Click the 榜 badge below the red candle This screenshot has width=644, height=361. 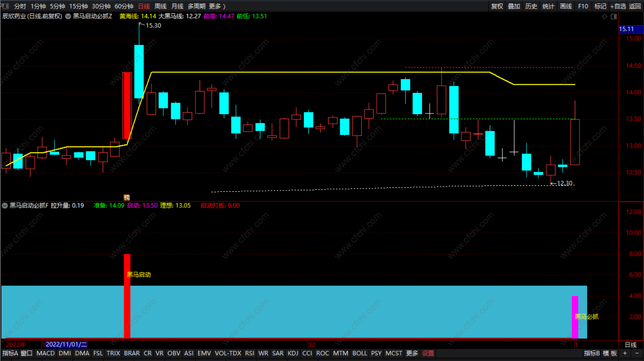coord(127,197)
